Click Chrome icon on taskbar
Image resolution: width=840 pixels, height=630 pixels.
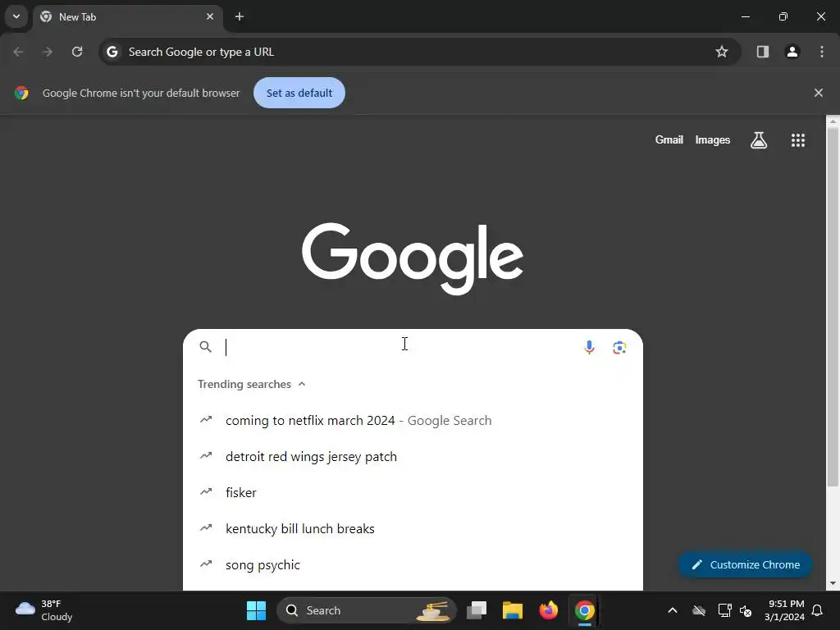584,610
